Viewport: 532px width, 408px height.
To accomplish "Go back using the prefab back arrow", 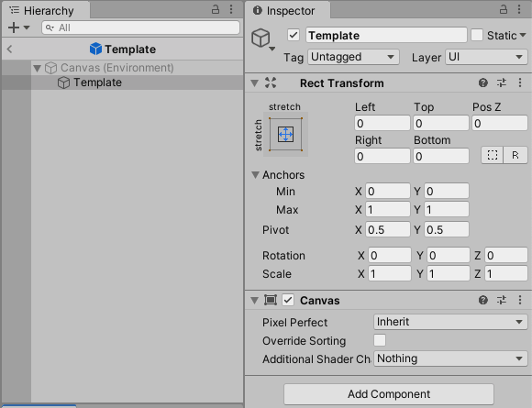I will tap(10, 50).
